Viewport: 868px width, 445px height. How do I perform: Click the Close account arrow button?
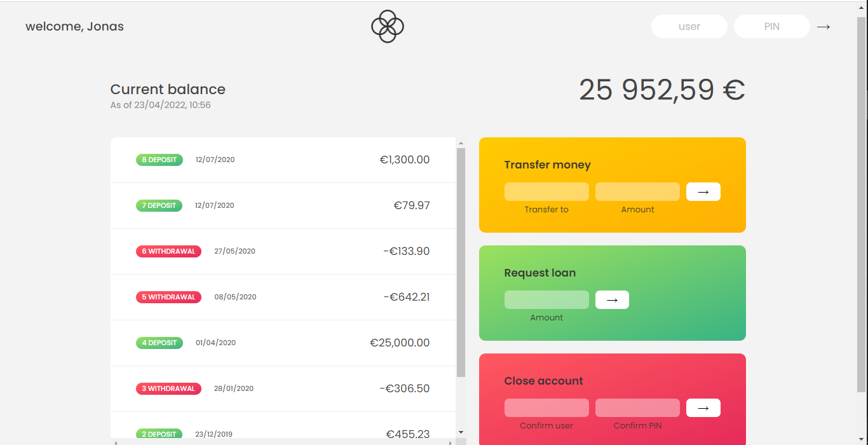pos(703,407)
